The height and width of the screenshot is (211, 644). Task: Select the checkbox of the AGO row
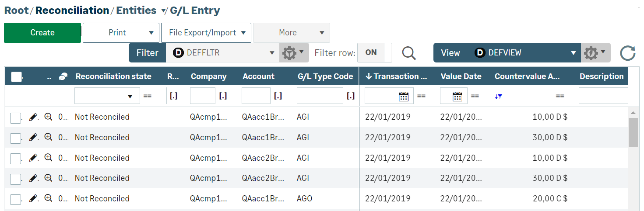point(16,199)
